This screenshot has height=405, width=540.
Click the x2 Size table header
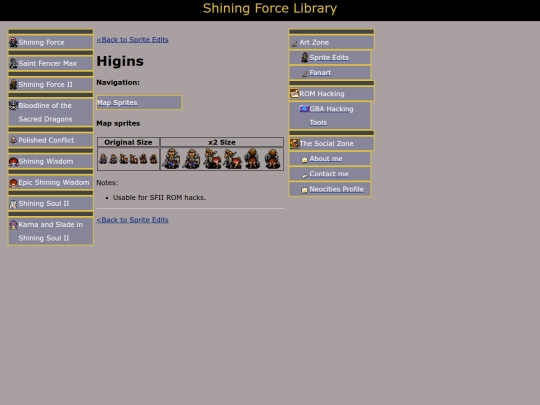click(x=222, y=142)
